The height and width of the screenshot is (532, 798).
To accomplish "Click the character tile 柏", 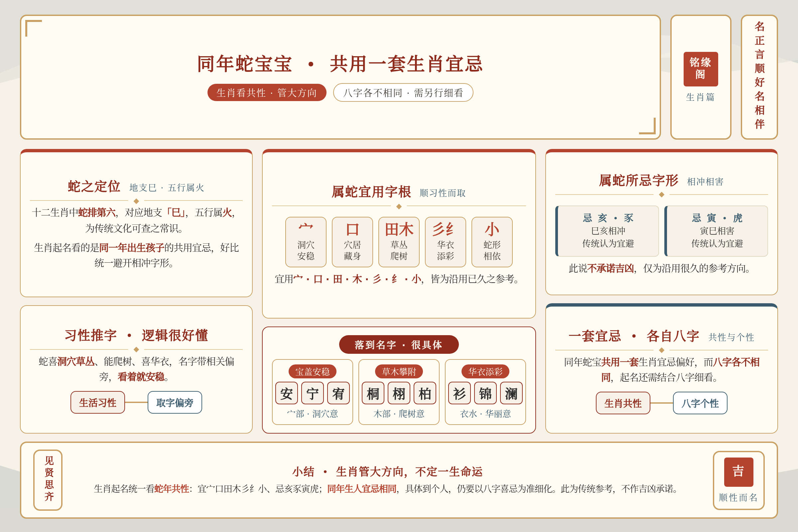I will (425, 393).
